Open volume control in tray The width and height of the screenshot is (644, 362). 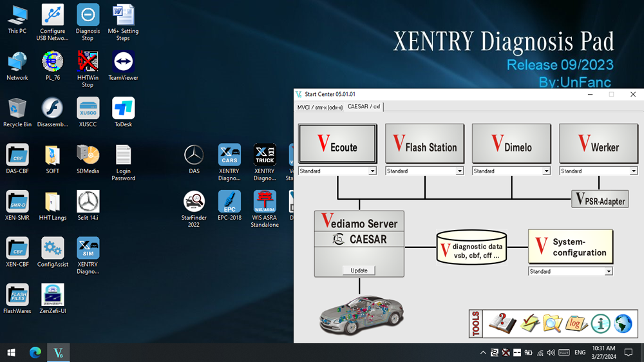(551, 352)
